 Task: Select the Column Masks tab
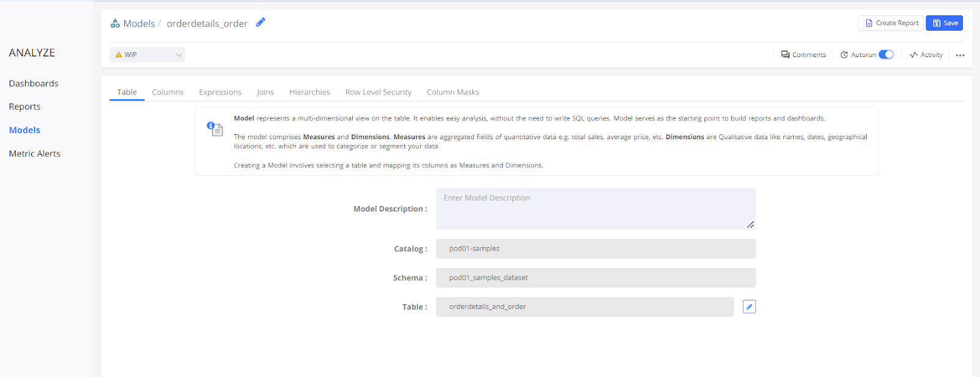[x=453, y=93]
